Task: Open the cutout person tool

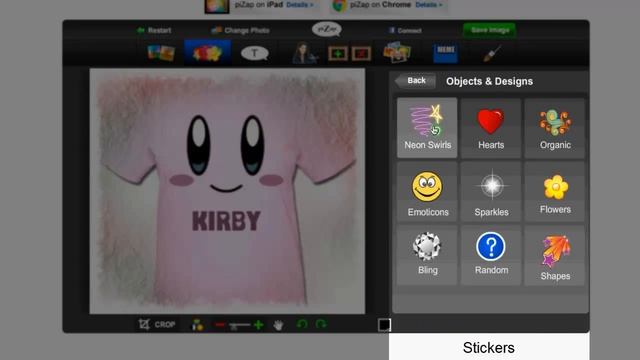Action: click(x=304, y=53)
